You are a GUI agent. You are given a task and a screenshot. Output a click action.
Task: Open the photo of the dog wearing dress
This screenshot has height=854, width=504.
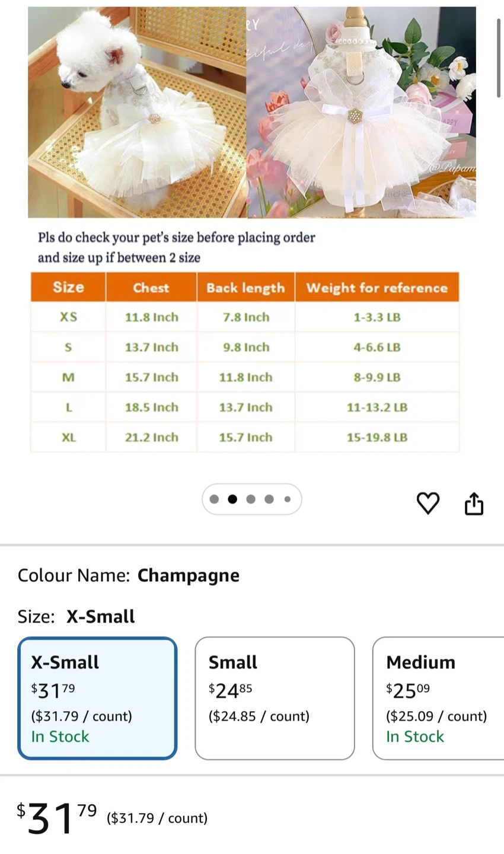point(136,111)
